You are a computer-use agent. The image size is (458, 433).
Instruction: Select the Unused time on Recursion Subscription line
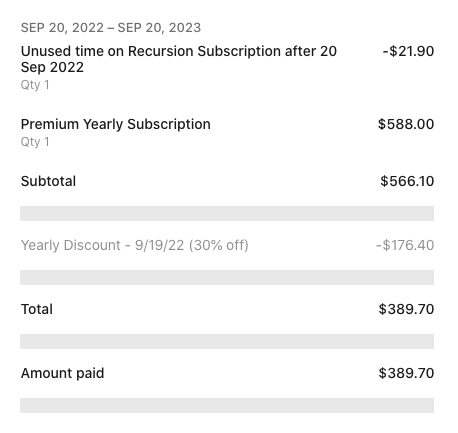(x=179, y=59)
